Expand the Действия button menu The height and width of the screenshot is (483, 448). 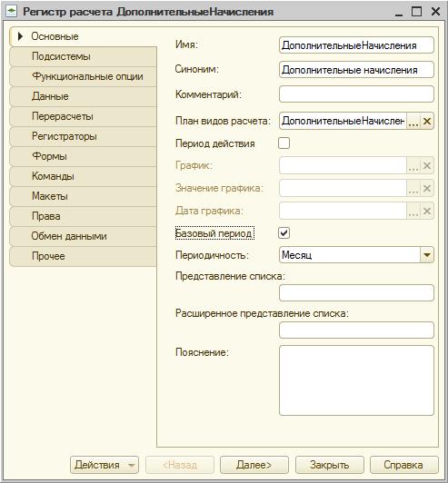click(x=105, y=465)
